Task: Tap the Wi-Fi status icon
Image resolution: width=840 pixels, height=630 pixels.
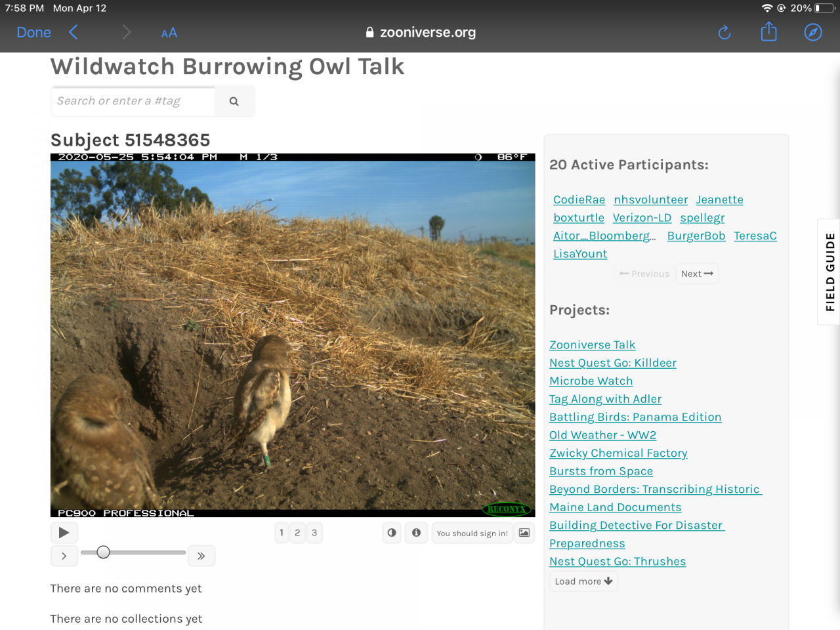Action: pos(767,9)
